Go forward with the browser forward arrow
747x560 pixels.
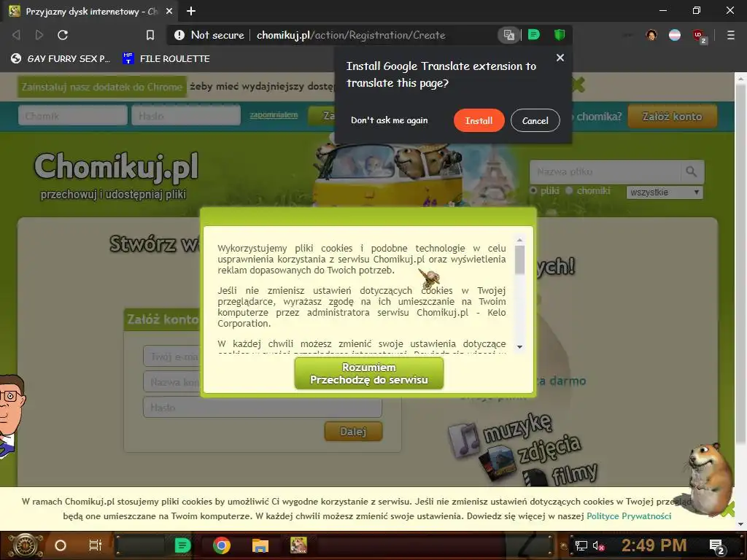pyautogui.click(x=39, y=35)
